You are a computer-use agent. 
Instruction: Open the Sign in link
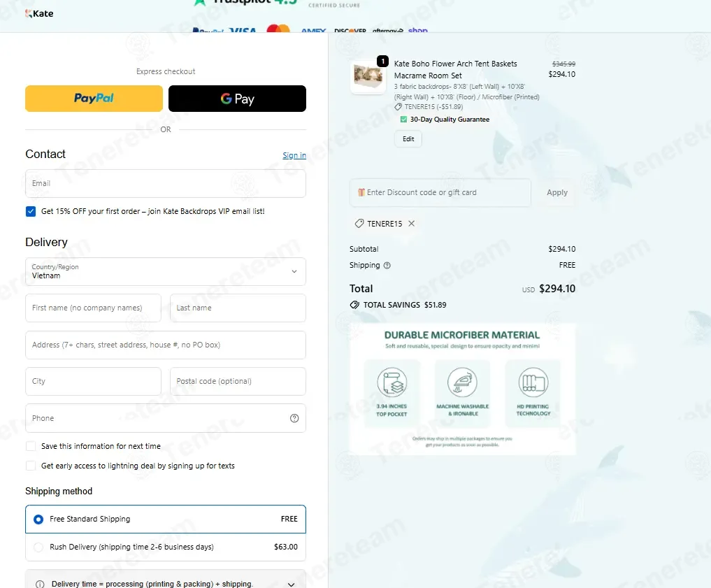(294, 155)
